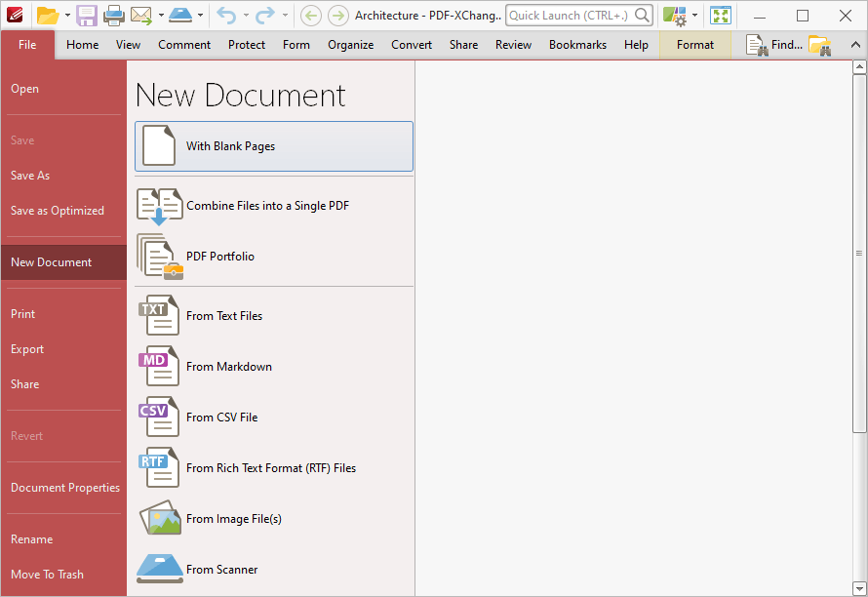Click the blank page icon
The image size is (868, 597).
[x=159, y=145]
